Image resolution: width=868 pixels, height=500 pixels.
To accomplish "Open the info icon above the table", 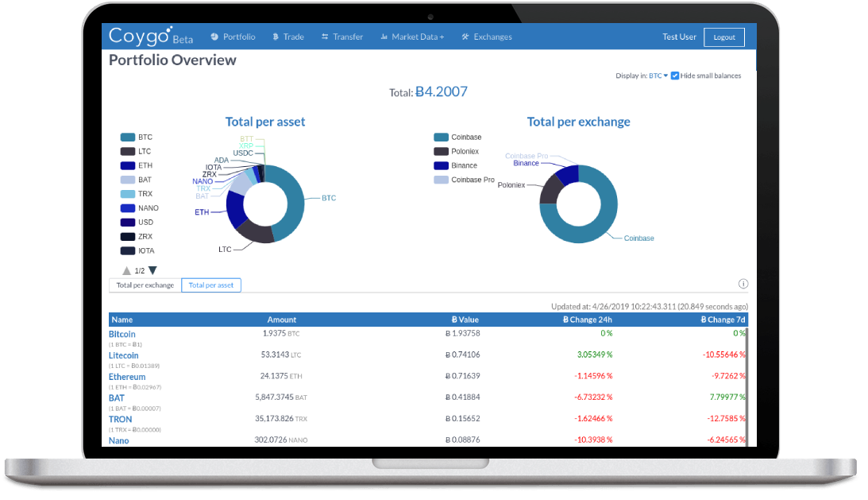I will (743, 284).
